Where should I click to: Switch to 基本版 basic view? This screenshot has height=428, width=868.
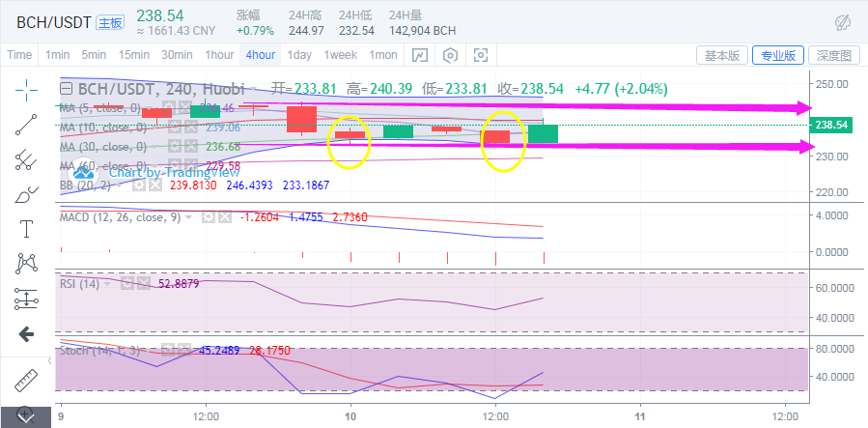click(x=722, y=55)
